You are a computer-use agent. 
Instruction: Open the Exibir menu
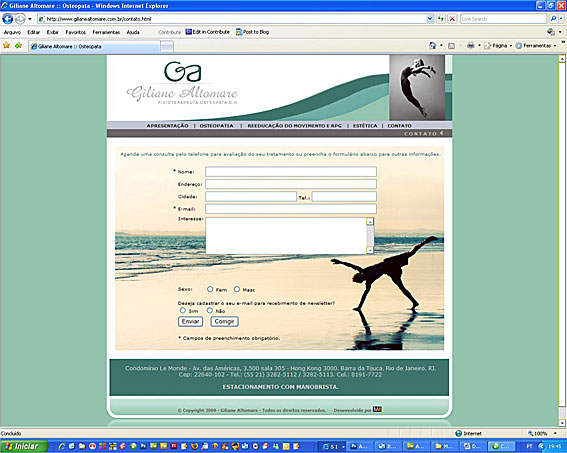tap(52, 32)
